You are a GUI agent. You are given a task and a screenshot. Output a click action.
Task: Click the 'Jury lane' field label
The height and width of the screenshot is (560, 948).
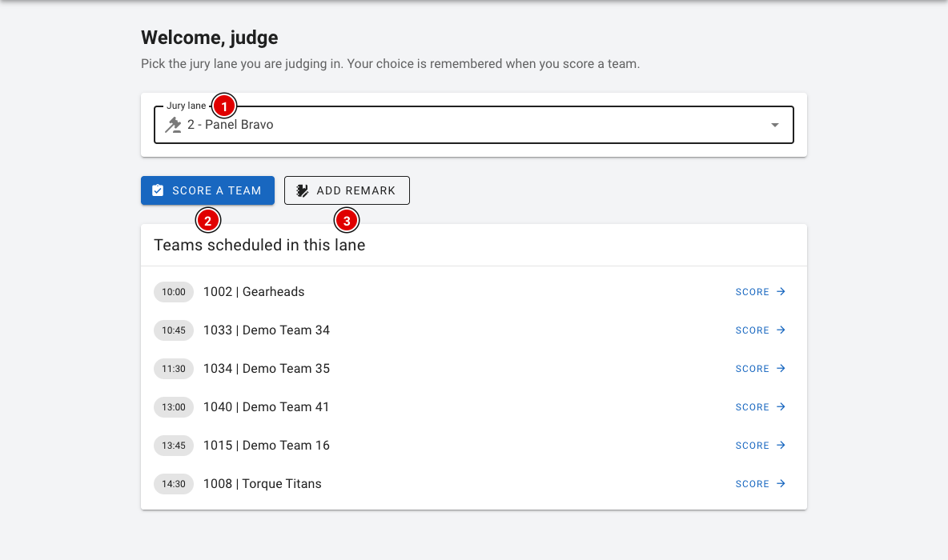(x=187, y=106)
